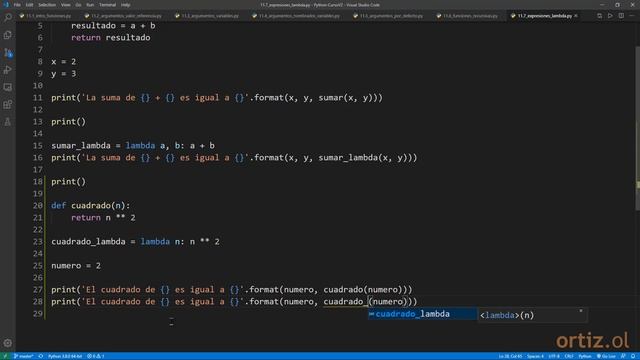
Task: Open the feedback icon in status bar
Action: [x=623, y=356]
